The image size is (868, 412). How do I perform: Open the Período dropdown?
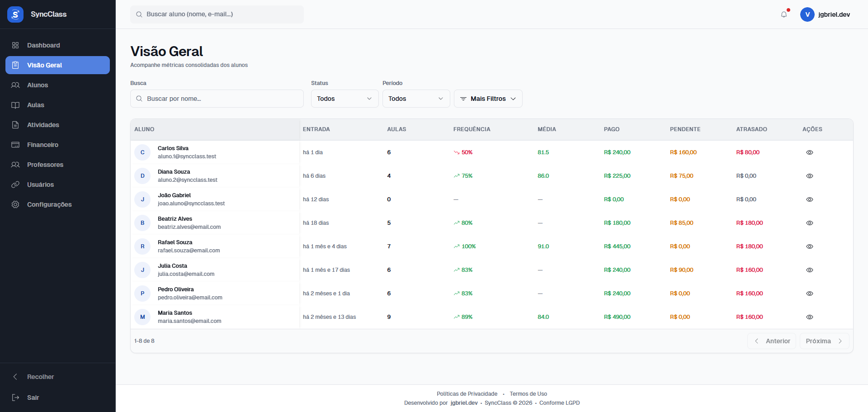(416, 99)
